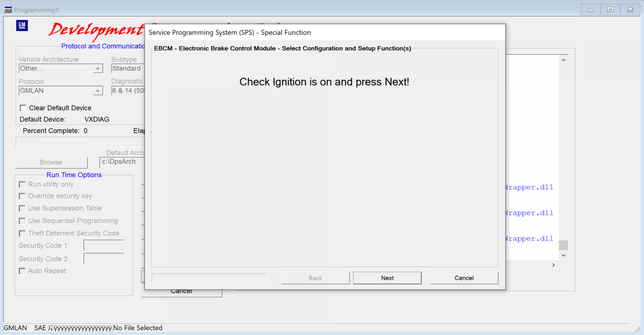The image size is (644, 335).
Task: Click EBCM Select Configuration group title
Action: pos(283,49)
